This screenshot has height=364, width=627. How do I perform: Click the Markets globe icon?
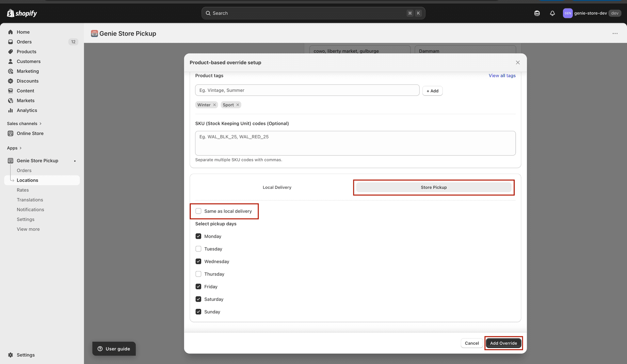(10, 100)
